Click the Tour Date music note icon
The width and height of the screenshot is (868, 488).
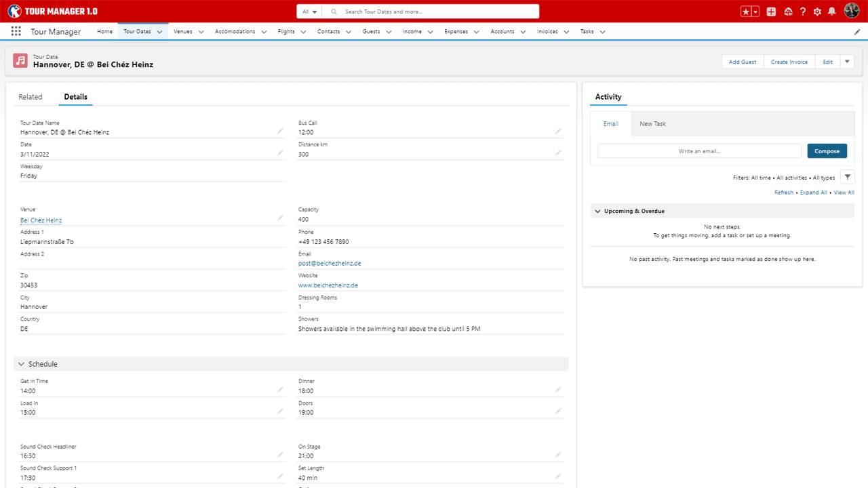[x=20, y=61]
